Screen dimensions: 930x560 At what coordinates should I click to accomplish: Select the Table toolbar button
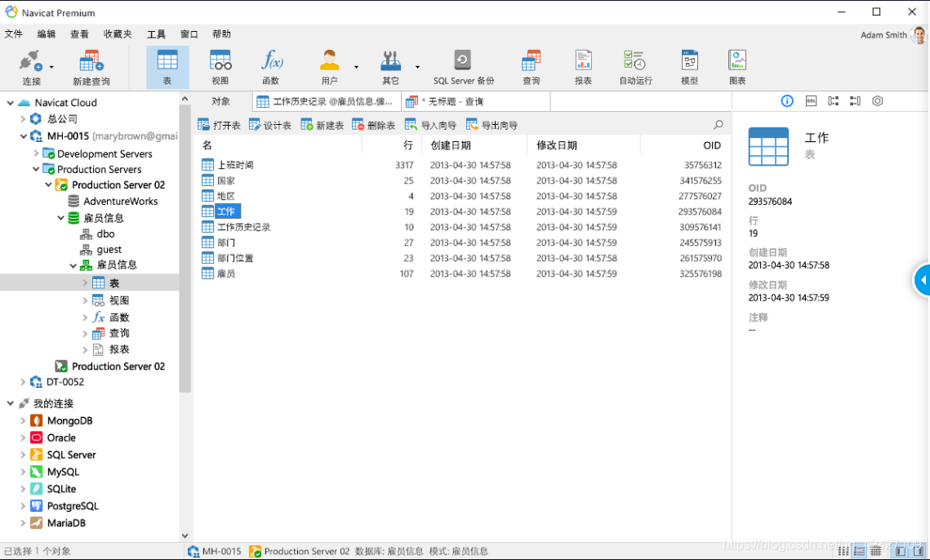point(167,67)
